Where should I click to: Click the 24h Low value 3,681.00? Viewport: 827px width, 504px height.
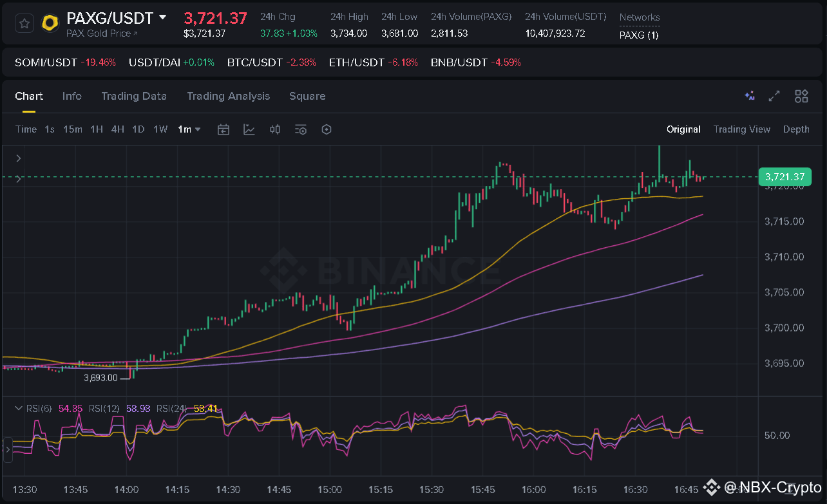[399, 33]
